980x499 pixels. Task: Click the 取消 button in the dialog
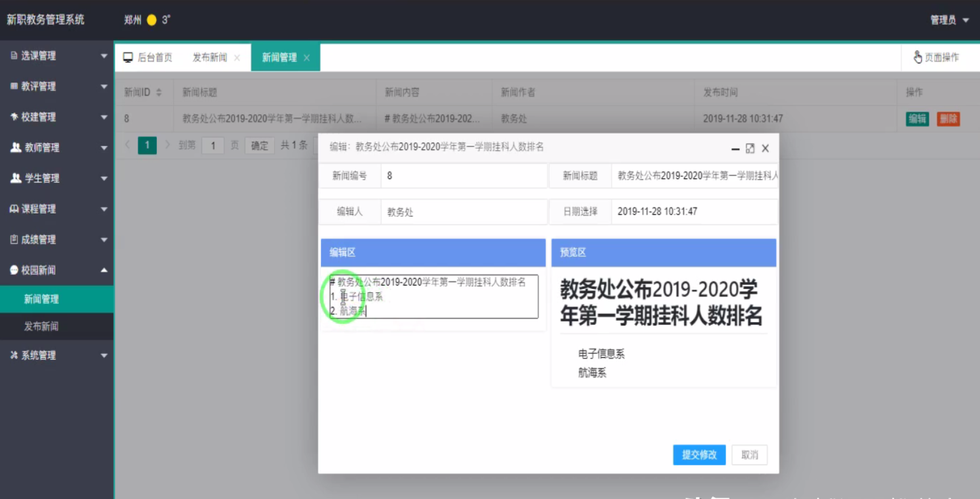click(750, 455)
